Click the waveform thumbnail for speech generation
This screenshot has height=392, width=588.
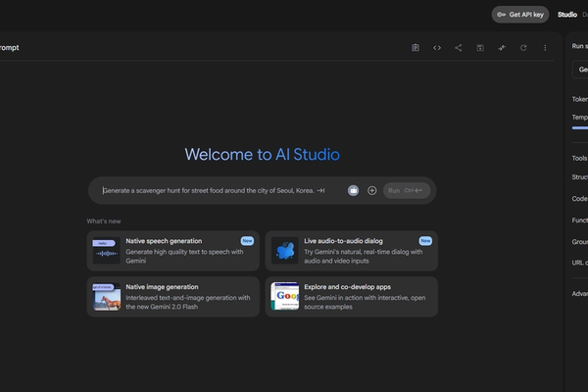[x=107, y=251]
